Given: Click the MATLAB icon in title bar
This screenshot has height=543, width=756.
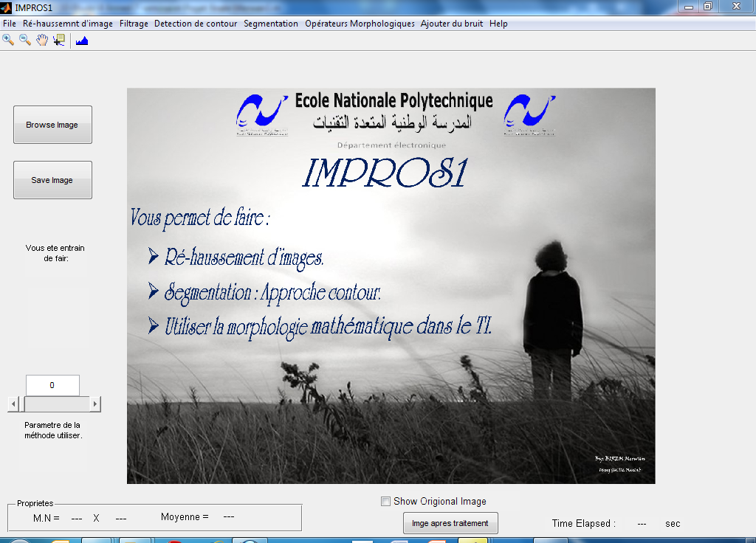Looking at the screenshot, I should click(6, 7).
